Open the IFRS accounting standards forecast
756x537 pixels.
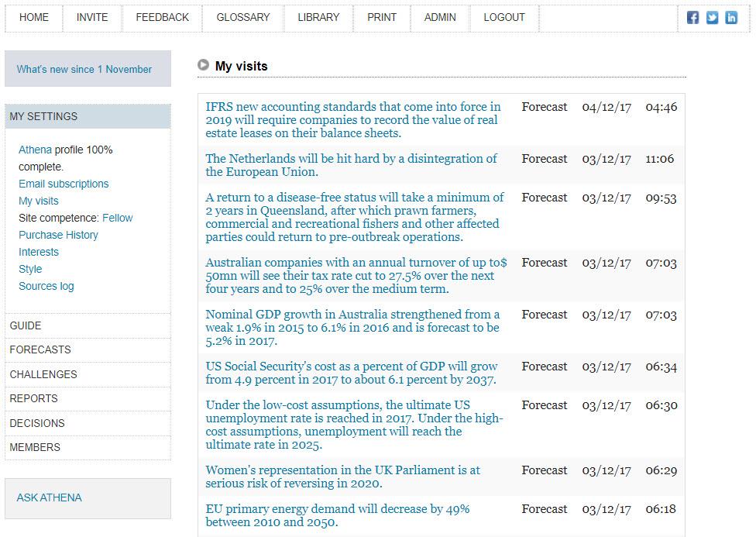click(353, 119)
